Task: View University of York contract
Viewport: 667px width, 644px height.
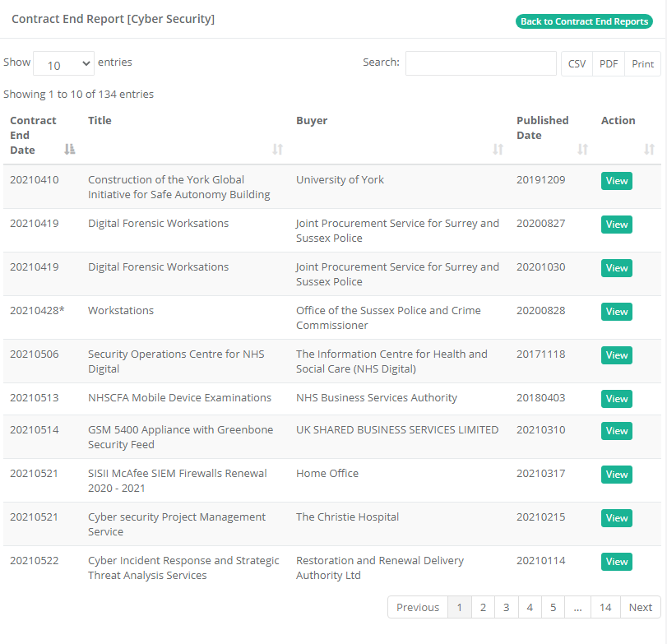Action: 616,181
